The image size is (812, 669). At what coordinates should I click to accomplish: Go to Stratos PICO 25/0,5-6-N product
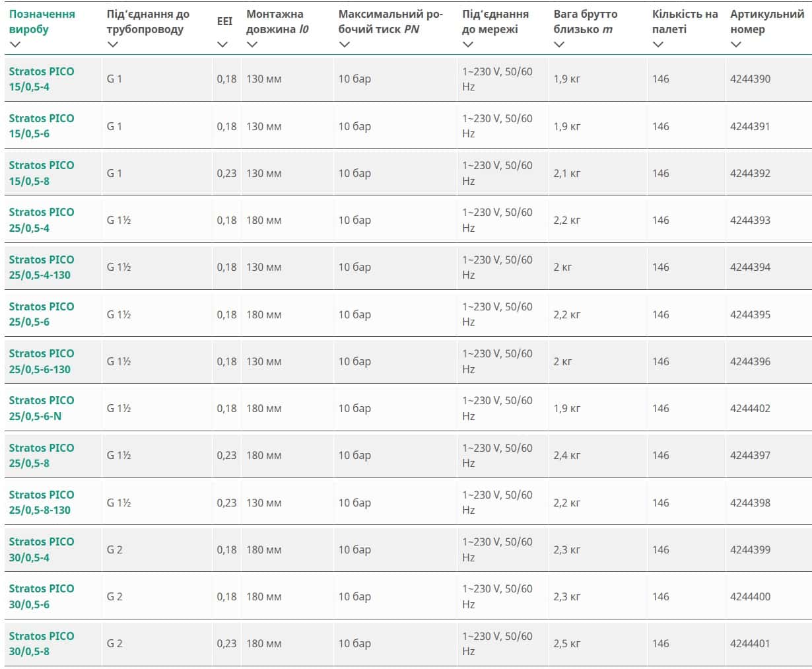click(41, 408)
